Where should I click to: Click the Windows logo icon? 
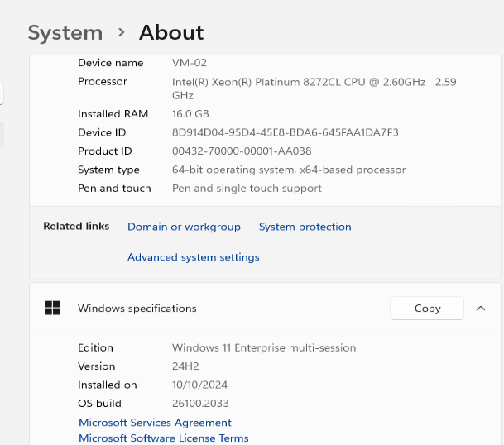[53, 309]
